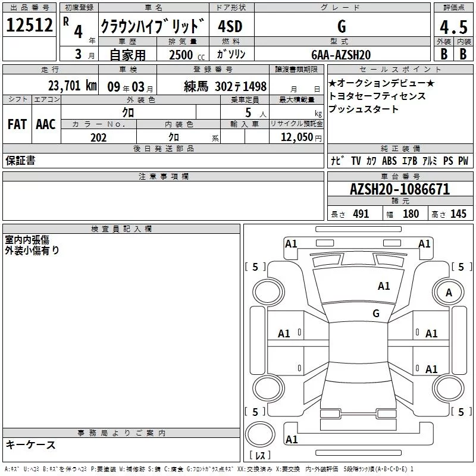Click the chassis number AZSH20-1086671
476x476 pixels.
coord(400,189)
